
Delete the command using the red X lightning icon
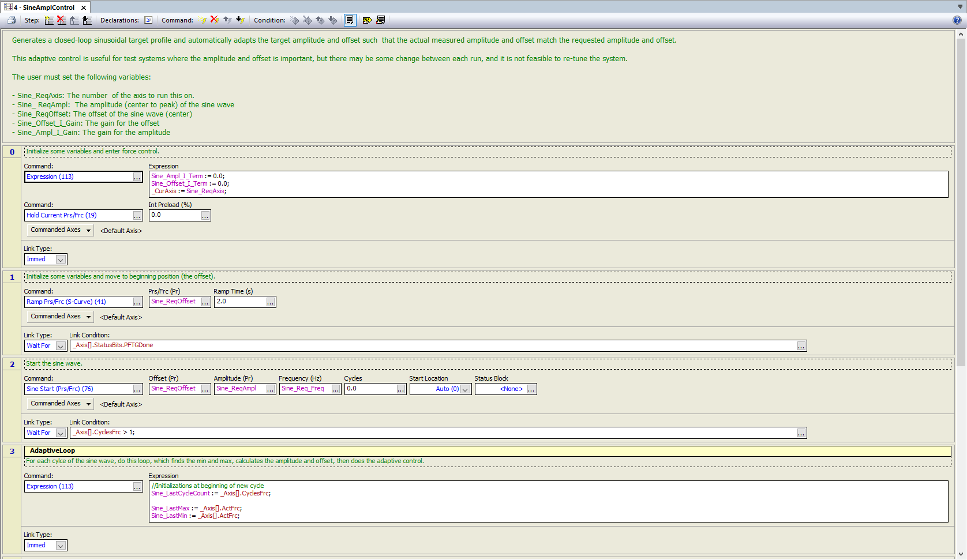pyautogui.click(x=215, y=20)
